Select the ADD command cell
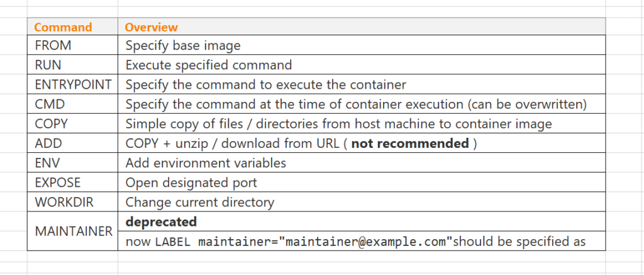The height and width of the screenshot is (275, 644). 73,143
